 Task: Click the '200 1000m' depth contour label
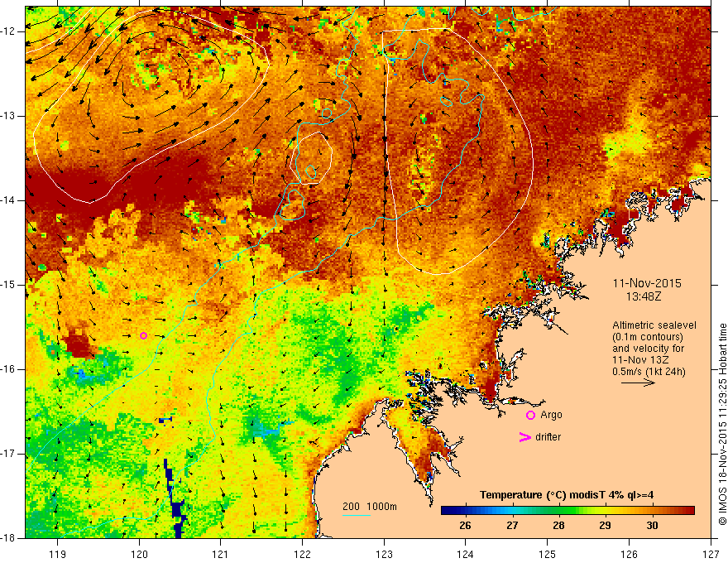[x=370, y=507]
